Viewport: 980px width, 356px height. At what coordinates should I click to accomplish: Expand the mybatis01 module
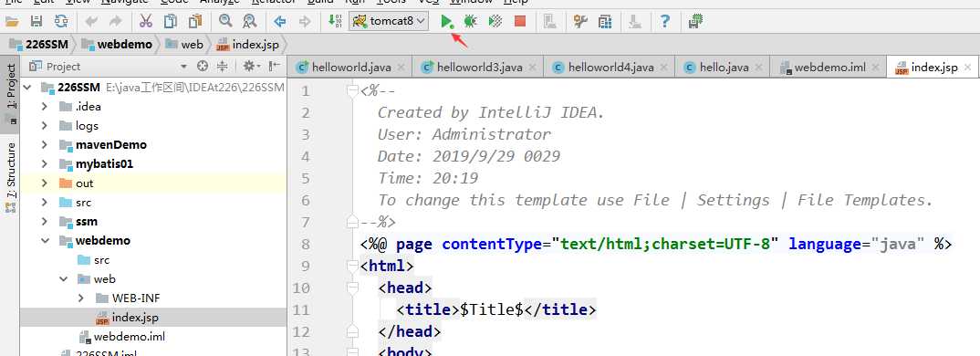(45, 164)
